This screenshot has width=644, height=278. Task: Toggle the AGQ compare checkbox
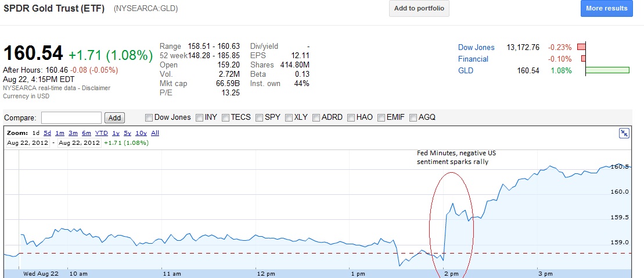[x=413, y=117]
